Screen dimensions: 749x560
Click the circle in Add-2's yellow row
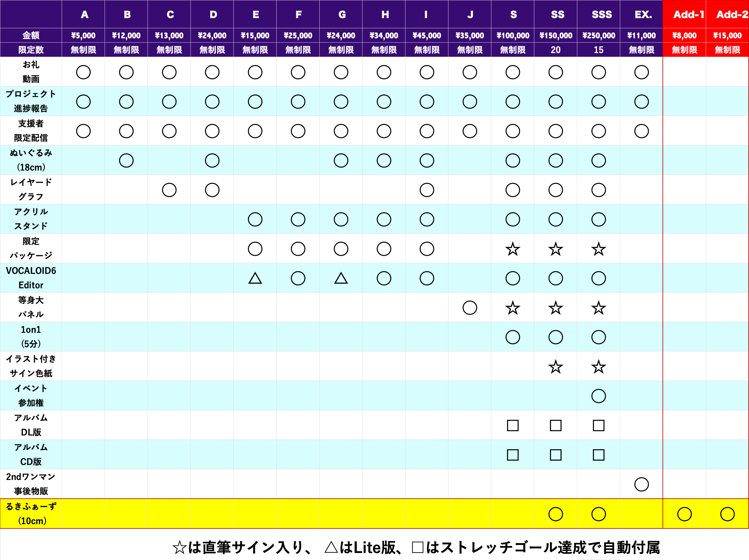point(727,514)
